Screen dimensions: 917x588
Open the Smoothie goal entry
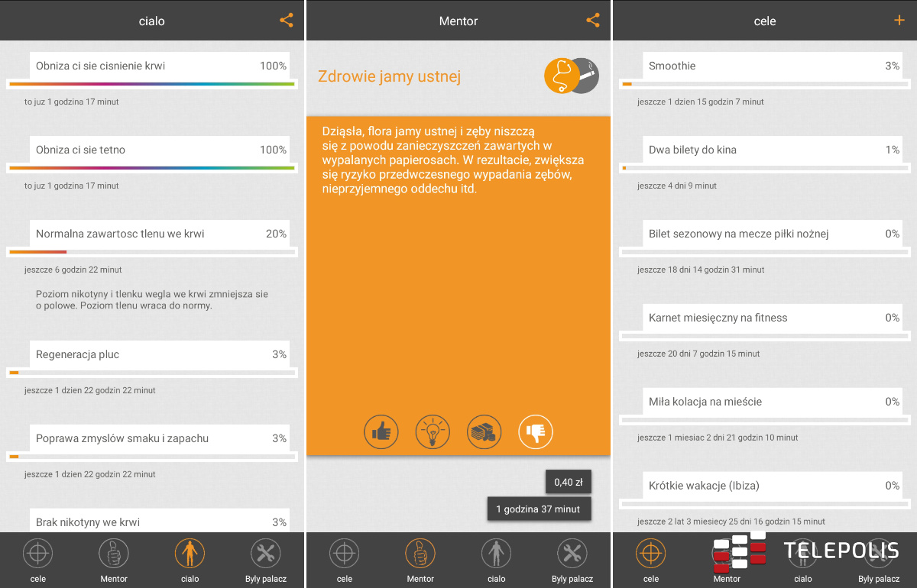[765, 66]
